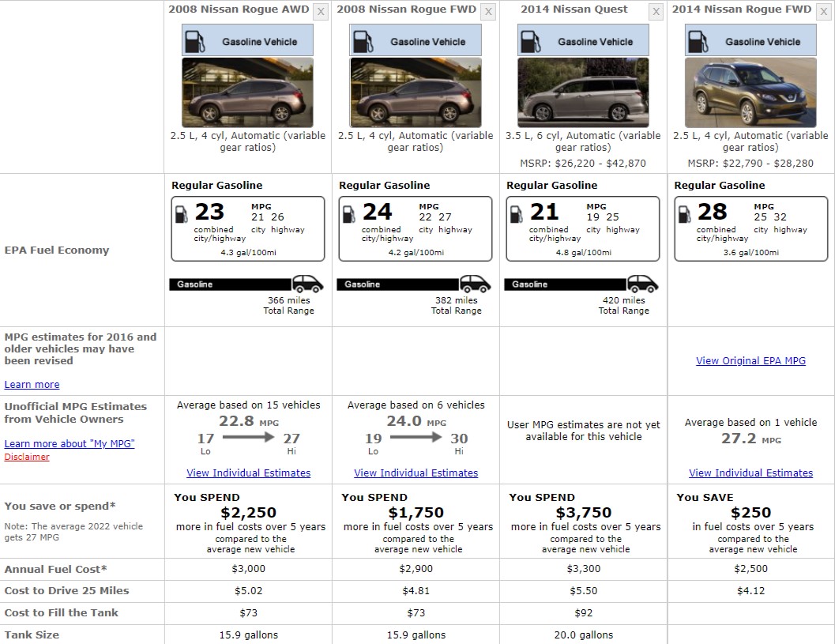Remove the 2008 Nissan Rogue AWD column
835x644 pixels.
321,11
